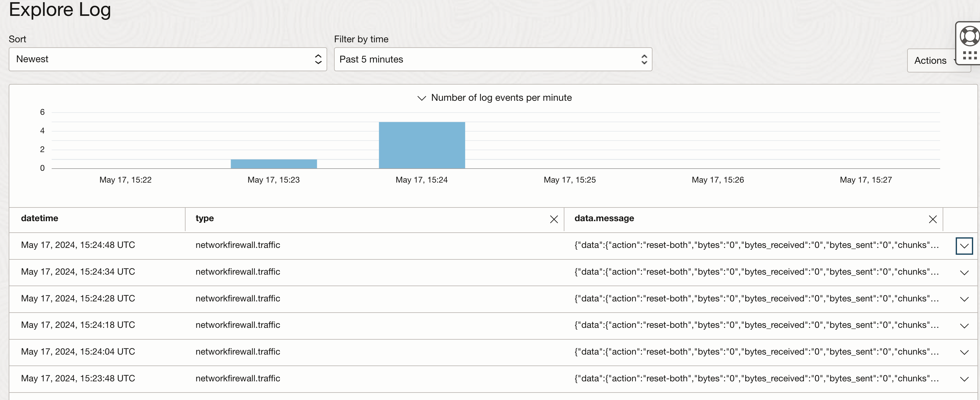Expand the 15:24:34 UTC log entry
This screenshot has width=980, height=400.
[964, 272]
